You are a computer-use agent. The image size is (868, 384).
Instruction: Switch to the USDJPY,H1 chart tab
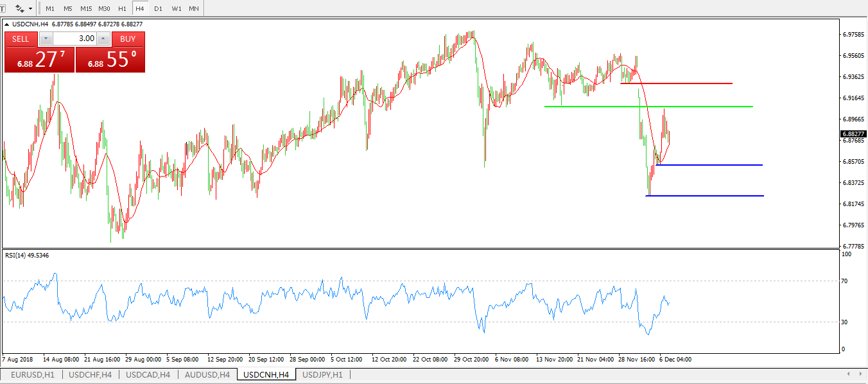tap(322, 374)
